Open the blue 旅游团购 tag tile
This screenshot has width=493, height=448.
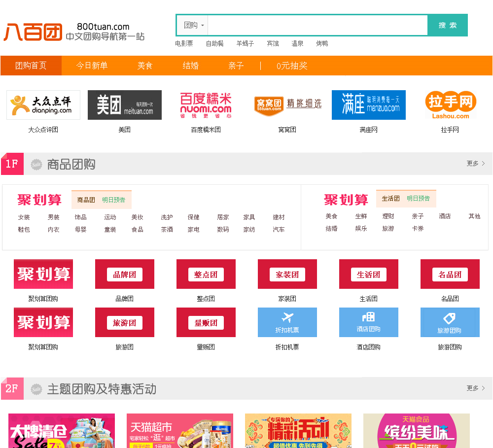coord(450,322)
